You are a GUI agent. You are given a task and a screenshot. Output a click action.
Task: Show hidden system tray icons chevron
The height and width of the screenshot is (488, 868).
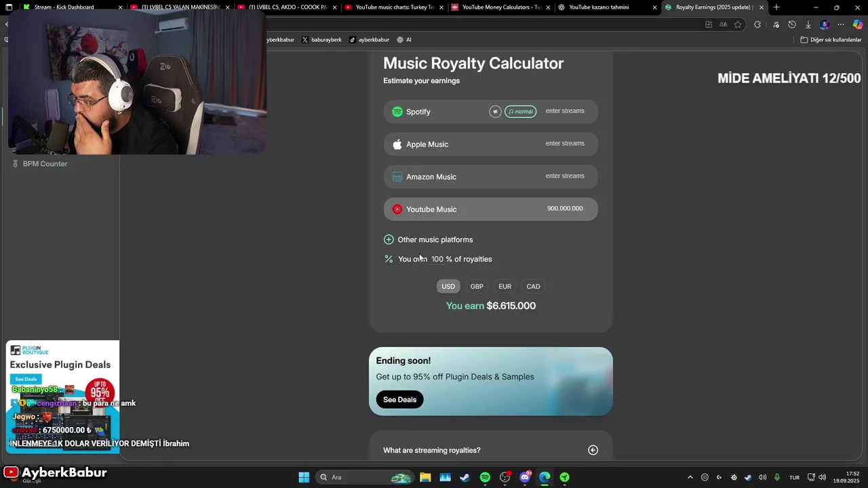690,477
